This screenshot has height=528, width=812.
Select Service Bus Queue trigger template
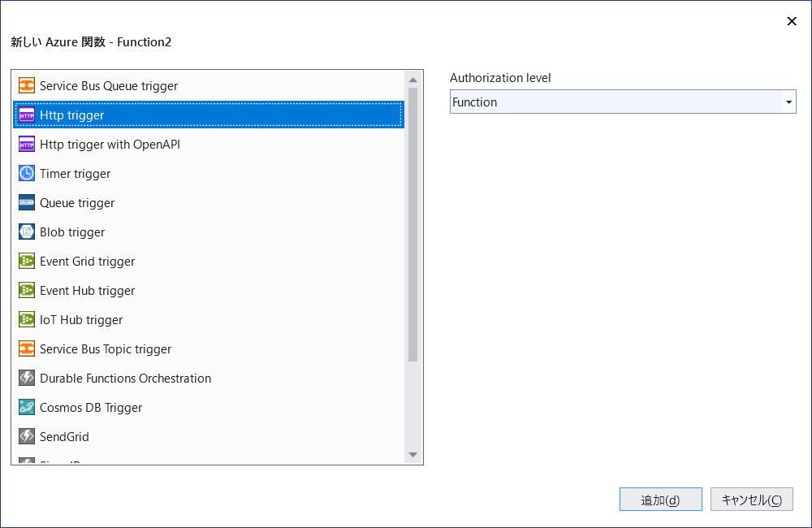coord(208,85)
